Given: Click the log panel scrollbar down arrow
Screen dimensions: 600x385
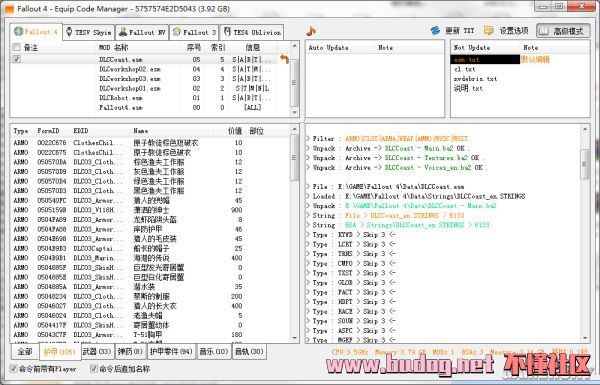Looking at the screenshot, I should [x=585, y=338].
